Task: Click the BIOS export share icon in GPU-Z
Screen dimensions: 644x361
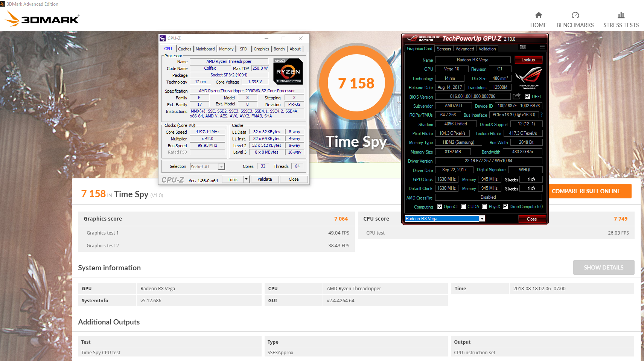Action: click(516, 96)
